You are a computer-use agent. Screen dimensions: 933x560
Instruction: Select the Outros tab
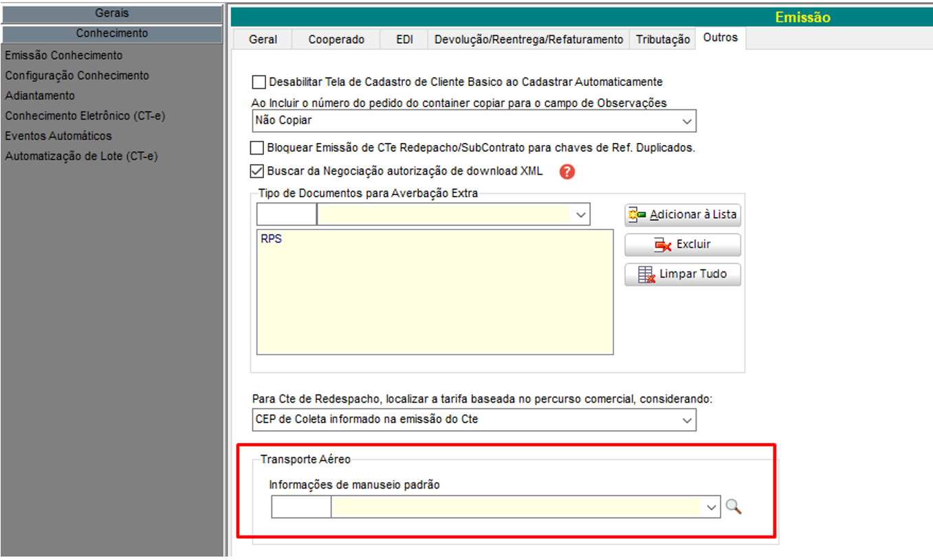click(721, 38)
